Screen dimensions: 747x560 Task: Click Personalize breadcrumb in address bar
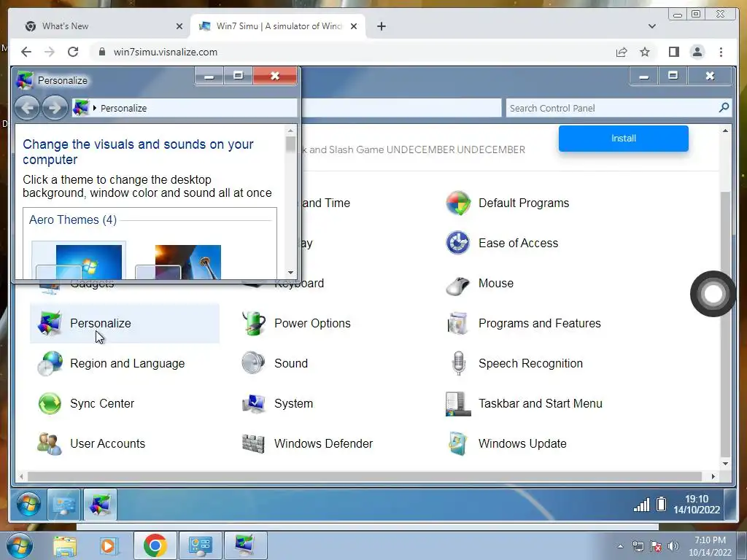click(x=123, y=108)
